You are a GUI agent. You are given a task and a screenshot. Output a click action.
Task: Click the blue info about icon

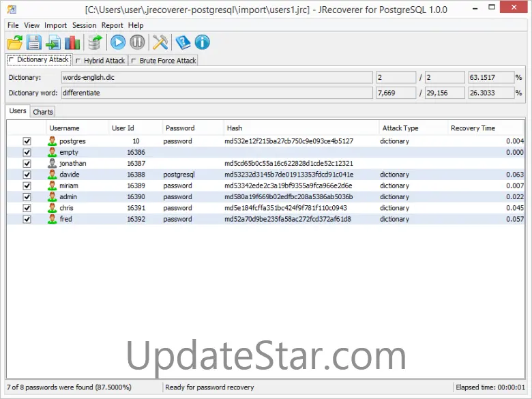point(202,42)
